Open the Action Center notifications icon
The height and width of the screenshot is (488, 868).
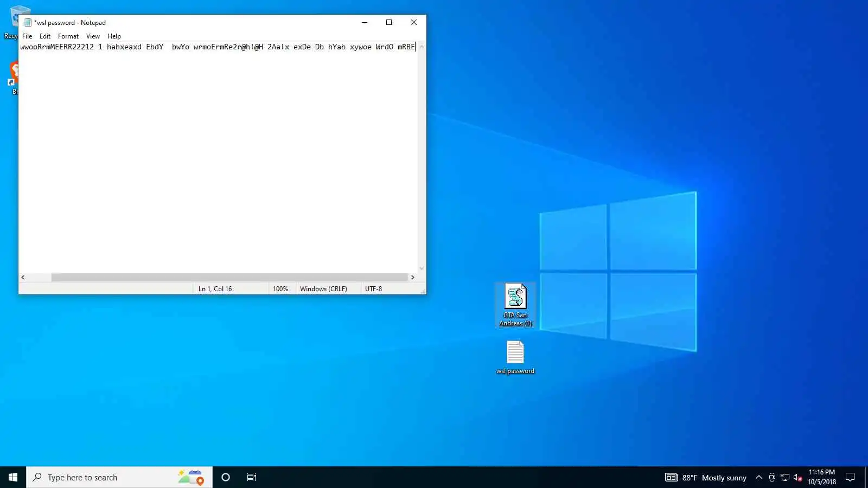point(850,477)
